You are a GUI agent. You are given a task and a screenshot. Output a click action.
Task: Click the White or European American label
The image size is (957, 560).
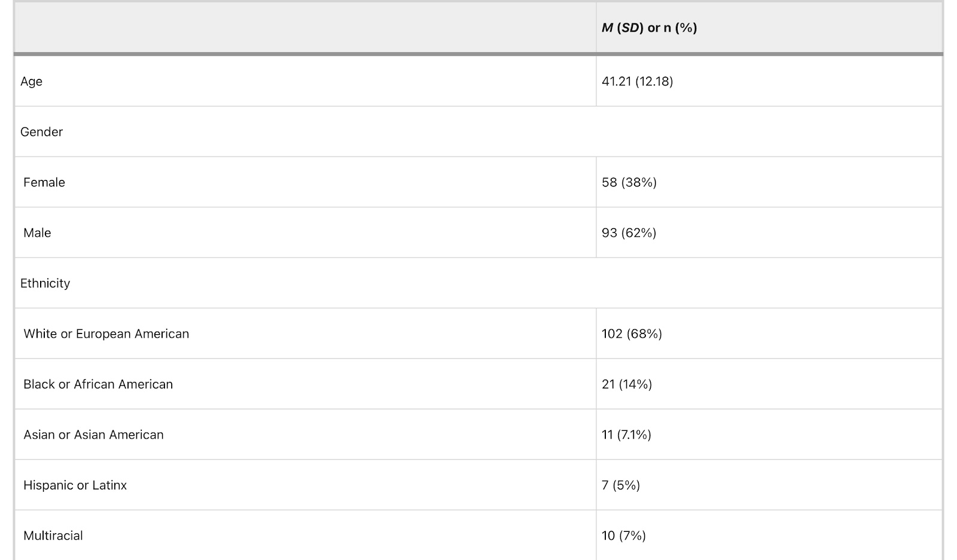coord(106,334)
